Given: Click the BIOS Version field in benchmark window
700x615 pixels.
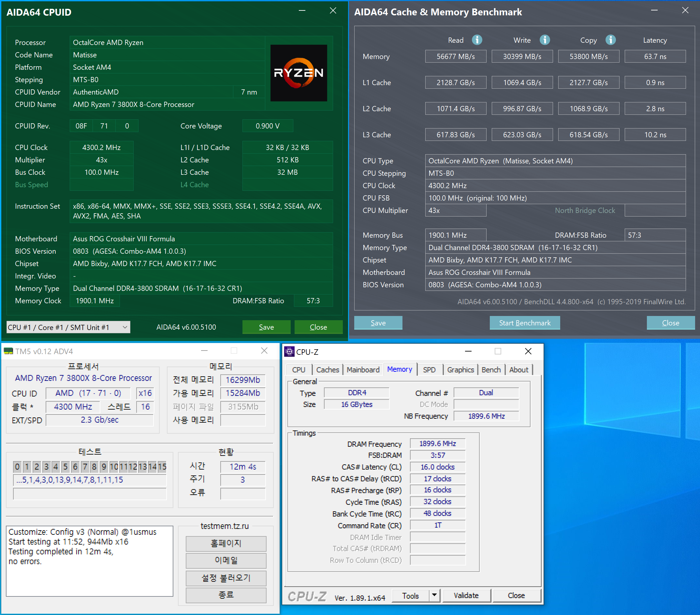Looking at the screenshot, I should click(555, 285).
